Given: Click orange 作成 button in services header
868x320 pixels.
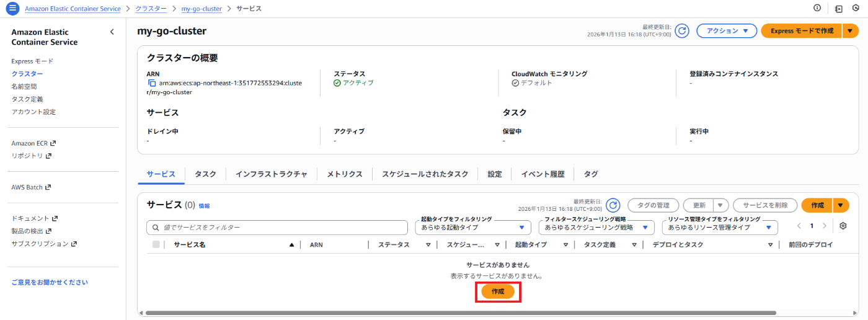Looking at the screenshot, I should 818,205.
